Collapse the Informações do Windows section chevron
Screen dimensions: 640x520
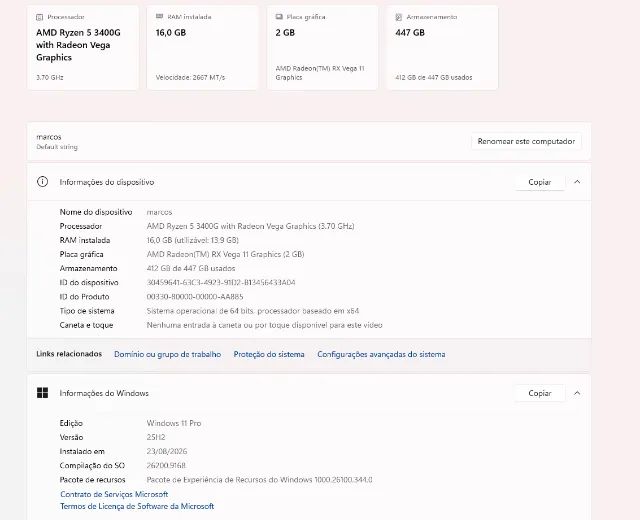coord(577,393)
